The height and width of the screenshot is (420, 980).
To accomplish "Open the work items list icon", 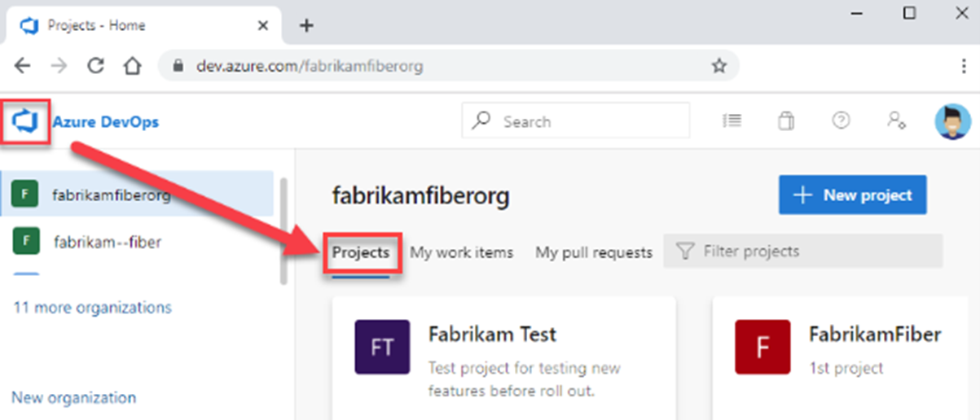I will (732, 120).
